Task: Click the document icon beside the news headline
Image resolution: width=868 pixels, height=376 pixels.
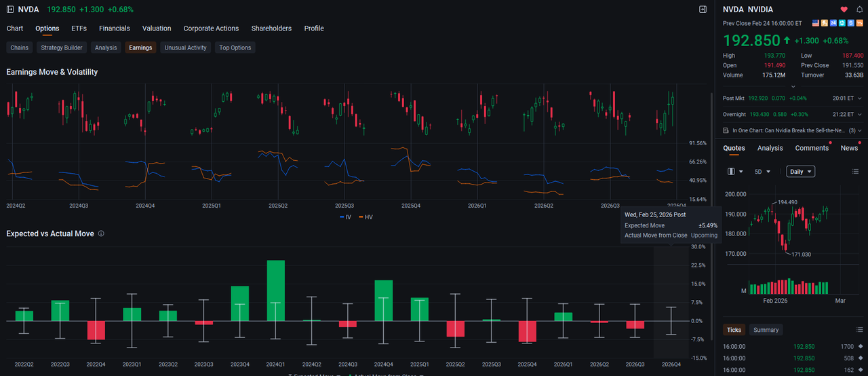Action: point(726,130)
